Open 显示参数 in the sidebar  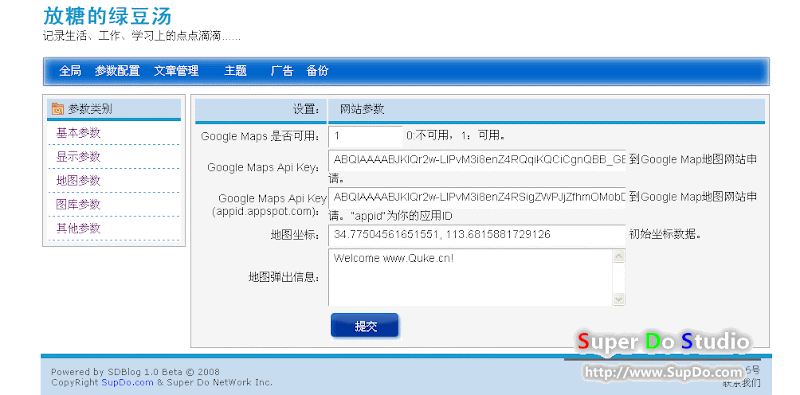point(78,157)
